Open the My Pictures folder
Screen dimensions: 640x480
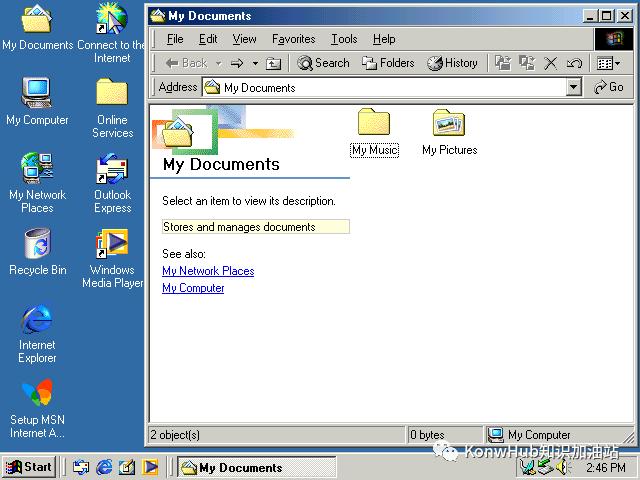(x=449, y=124)
